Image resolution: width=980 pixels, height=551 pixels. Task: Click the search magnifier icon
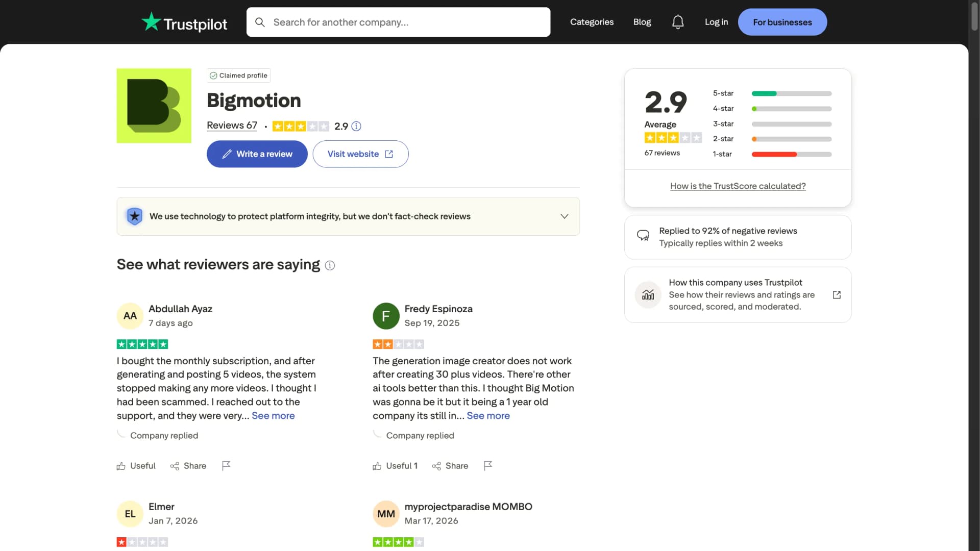pos(260,22)
